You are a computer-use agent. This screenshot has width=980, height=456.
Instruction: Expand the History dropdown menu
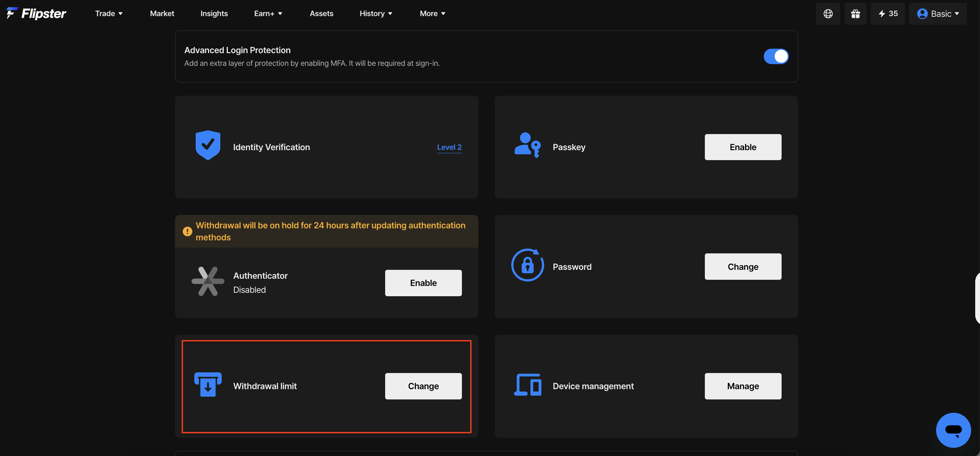[376, 13]
